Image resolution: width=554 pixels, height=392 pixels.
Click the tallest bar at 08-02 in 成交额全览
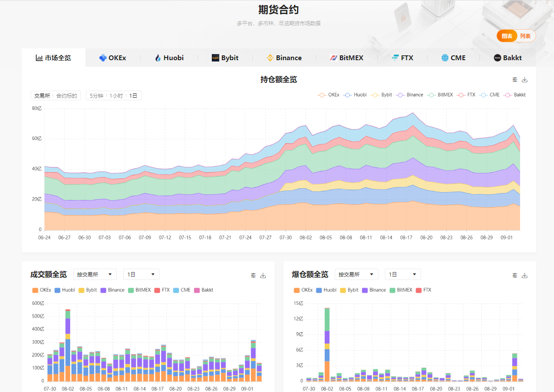coord(68,344)
